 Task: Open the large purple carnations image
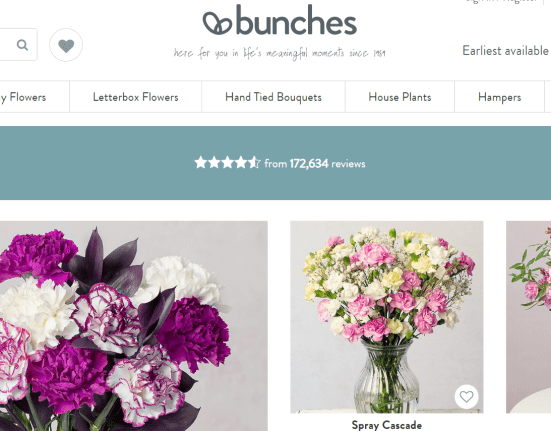click(x=134, y=326)
